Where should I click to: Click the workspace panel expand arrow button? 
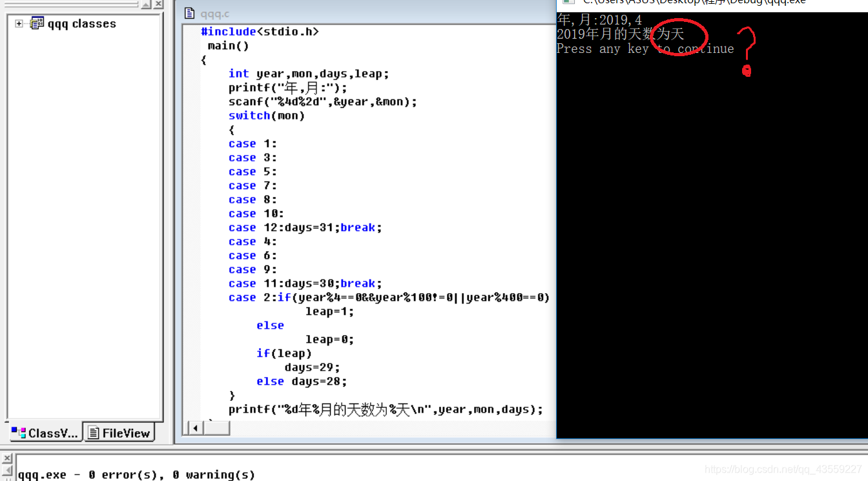[146, 4]
